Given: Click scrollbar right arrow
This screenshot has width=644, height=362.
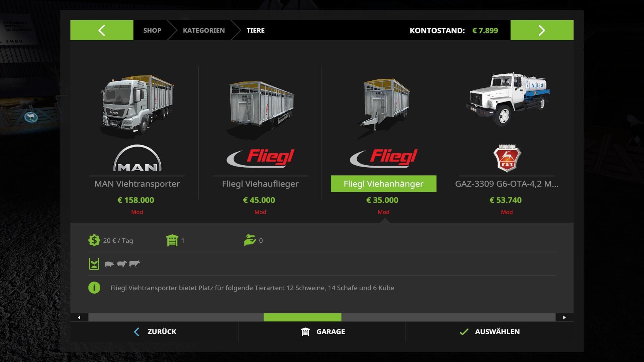Looking at the screenshot, I should [x=564, y=317].
